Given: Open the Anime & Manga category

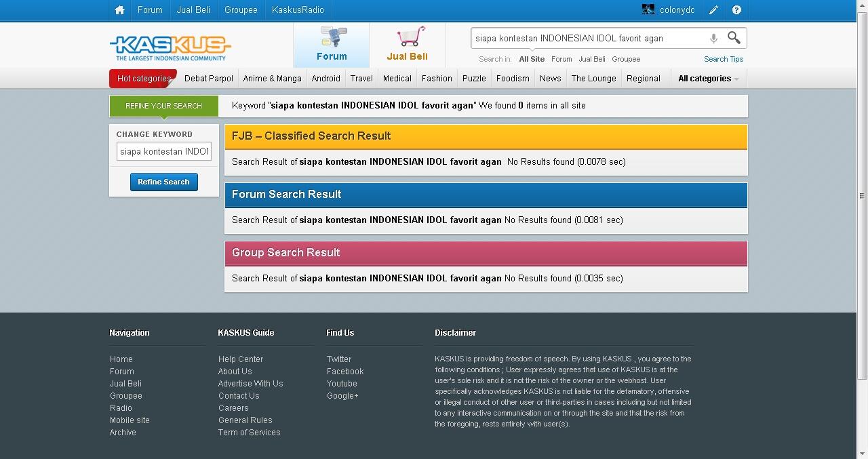Looking at the screenshot, I should click(x=272, y=79).
